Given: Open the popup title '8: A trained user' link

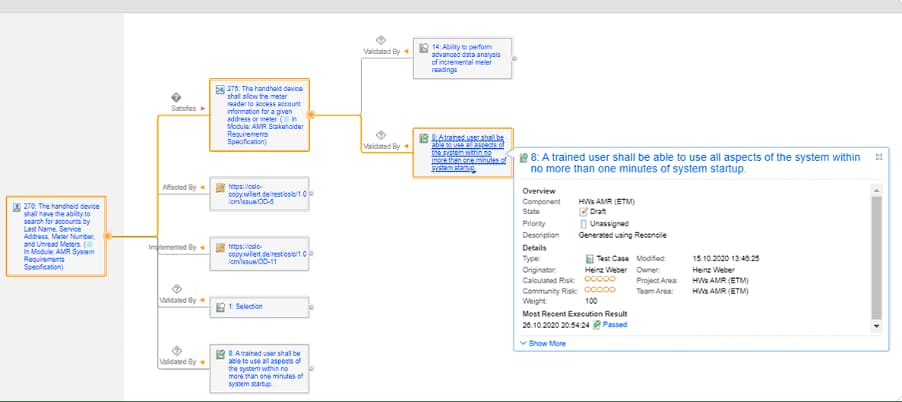Looking at the screenshot, I should pos(695,163).
